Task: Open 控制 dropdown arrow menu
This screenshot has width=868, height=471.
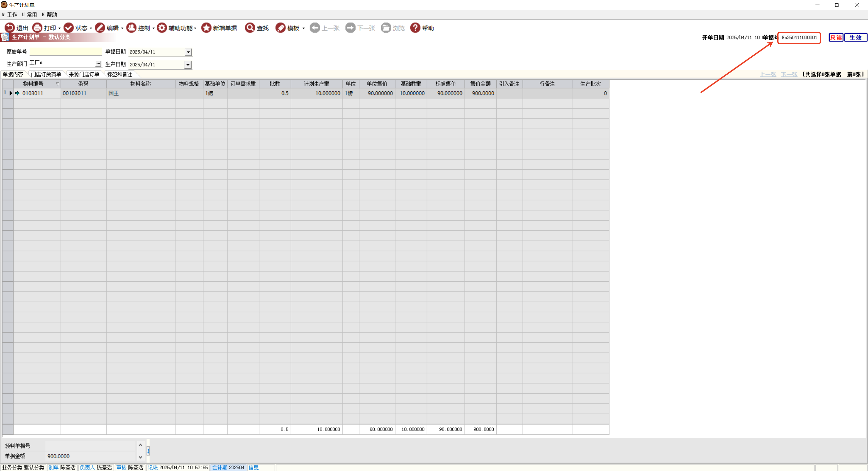Action: click(x=154, y=29)
